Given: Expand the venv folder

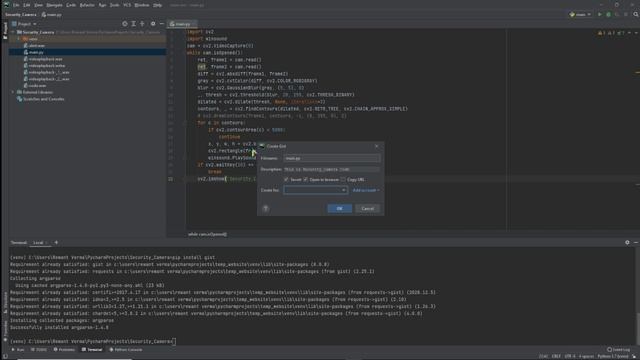Looking at the screenshot, I should 18,39.
